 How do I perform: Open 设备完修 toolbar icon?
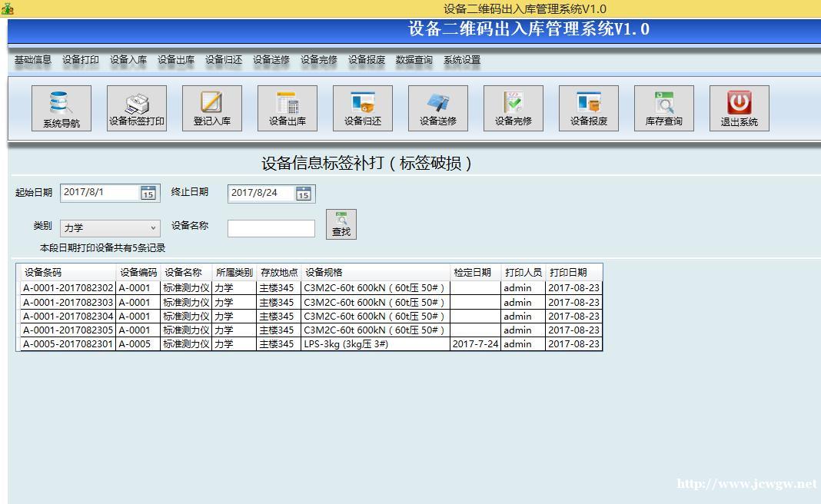point(513,108)
